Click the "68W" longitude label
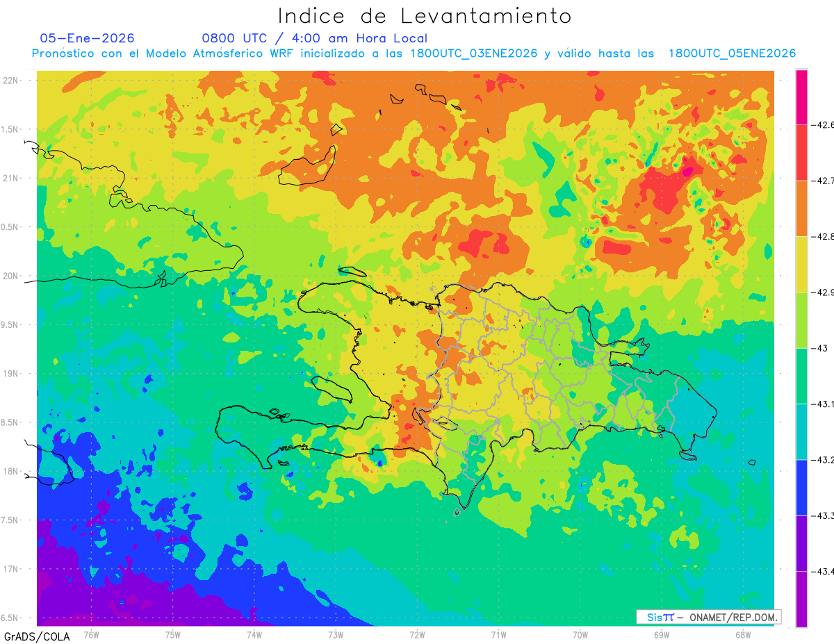The width and height of the screenshot is (834, 644). pos(743,634)
